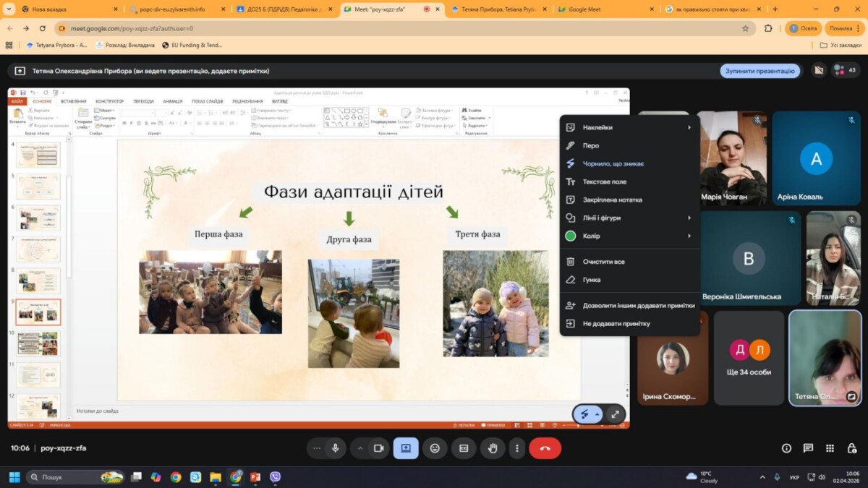
Task: Raise hand in the meeting toolbar
Action: tap(493, 448)
